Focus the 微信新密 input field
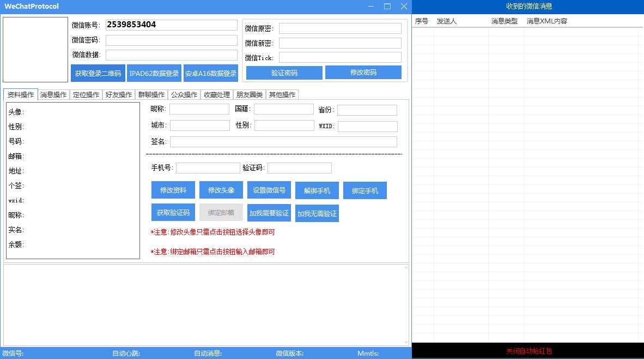Image resolution: width=644 pixels, height=359 pixels. coord(340,43)
